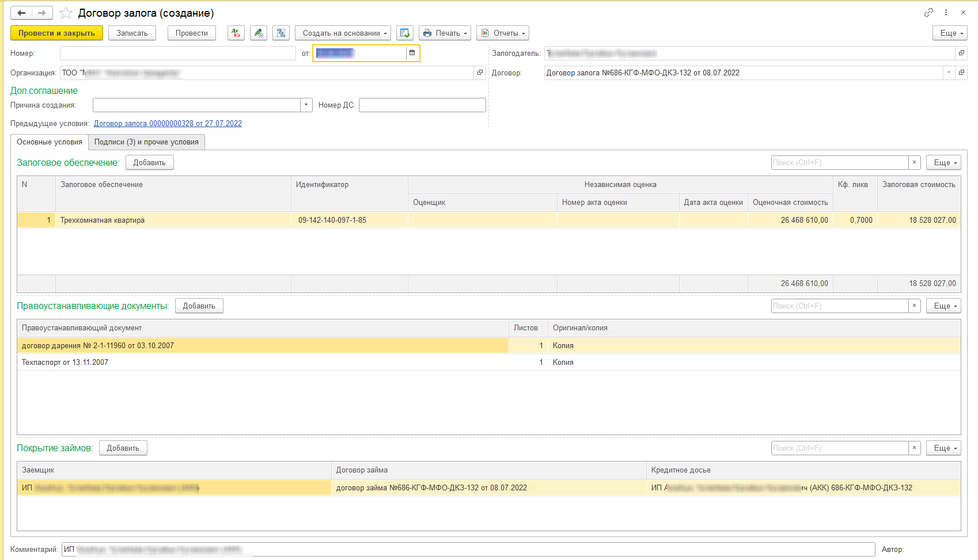Open link Договор залога 00000000328 от 27.07.2022

(168, 123)
